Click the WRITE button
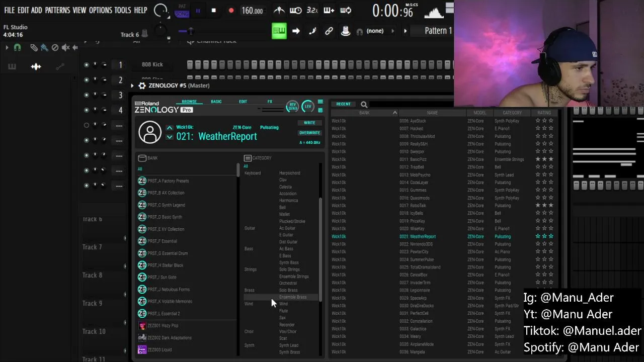This screenshot has width=644, height=362. (x=309, y=123)
